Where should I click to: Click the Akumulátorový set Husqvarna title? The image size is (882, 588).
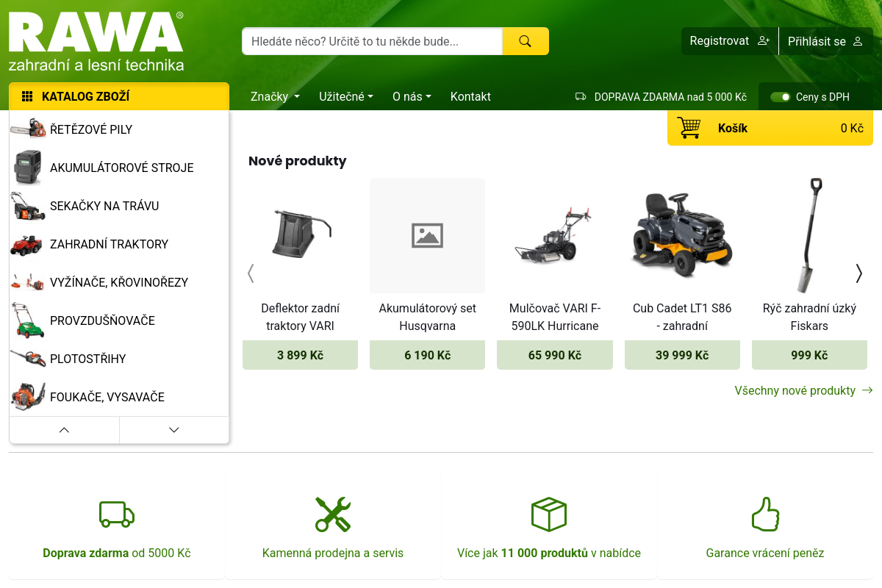pos(427,317)
